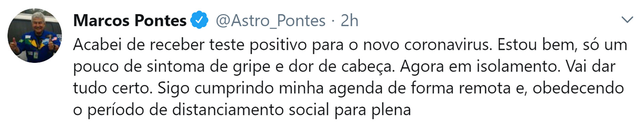
Task: Click the phrase sintoma de gripe
Action: pos(208,67)
